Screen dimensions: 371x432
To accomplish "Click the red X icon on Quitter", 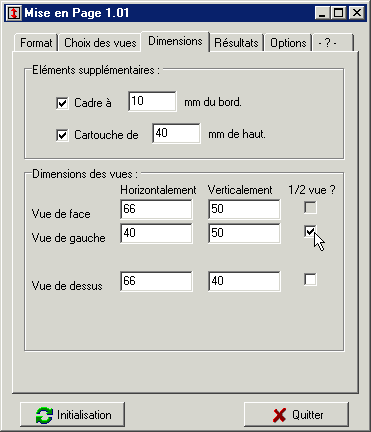I will (x=279, y=415).
